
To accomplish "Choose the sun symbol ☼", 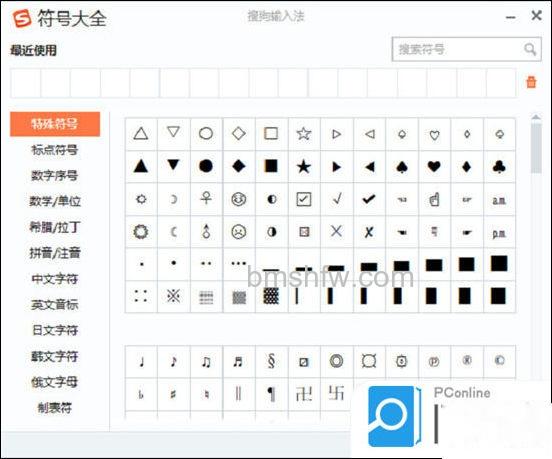I will pos(141,199).
